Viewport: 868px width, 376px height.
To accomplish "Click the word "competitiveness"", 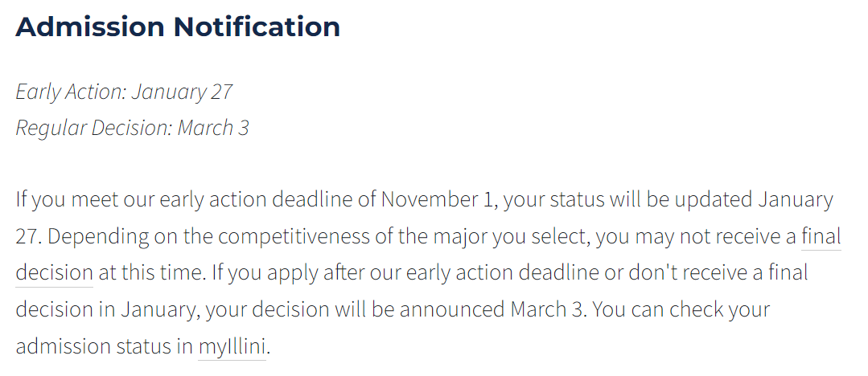I will 294,237.
